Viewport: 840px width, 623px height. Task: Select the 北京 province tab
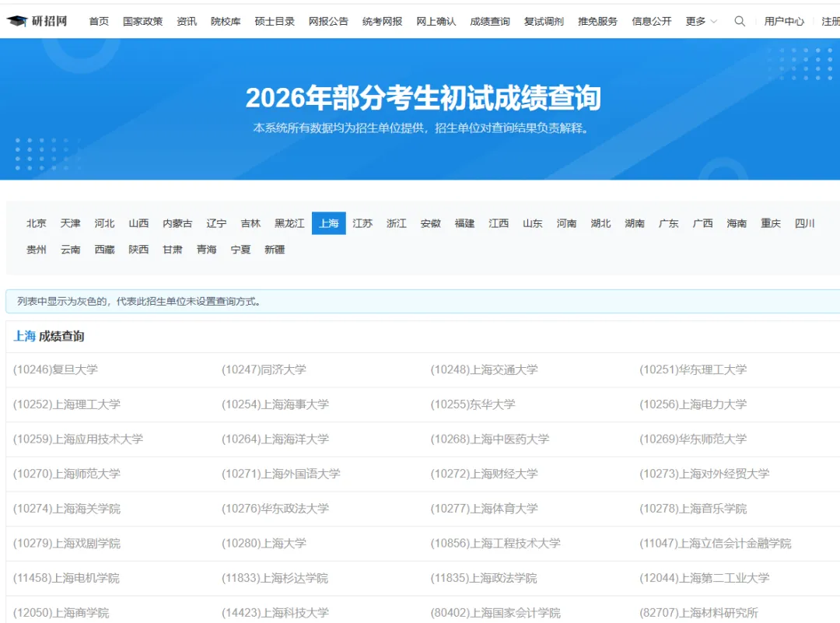pos(37,223)
